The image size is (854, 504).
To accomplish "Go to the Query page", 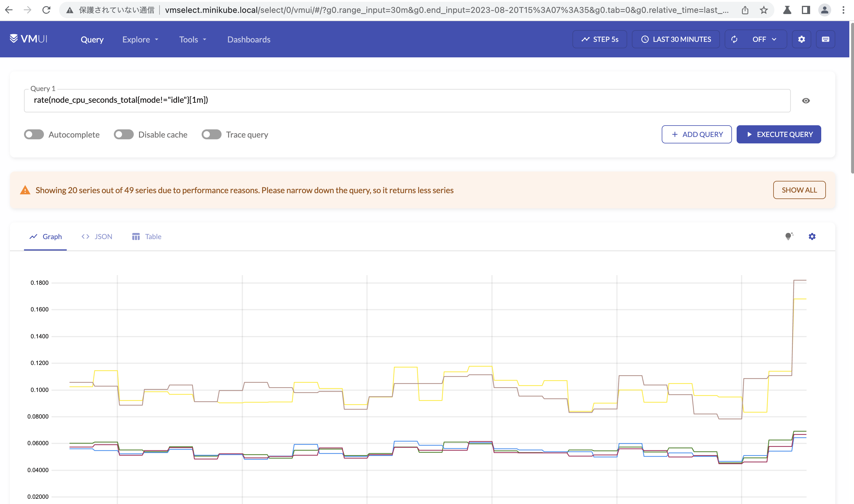I will point(92,40).
